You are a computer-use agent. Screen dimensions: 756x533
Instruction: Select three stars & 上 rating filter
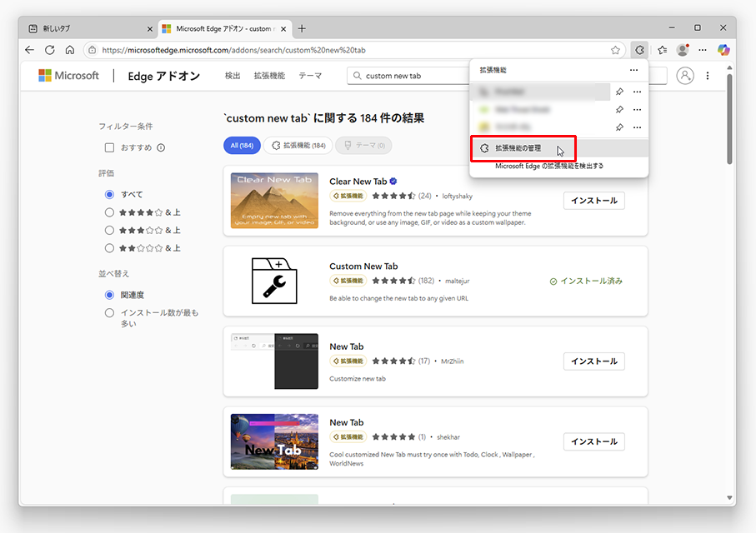pos(109,230)
